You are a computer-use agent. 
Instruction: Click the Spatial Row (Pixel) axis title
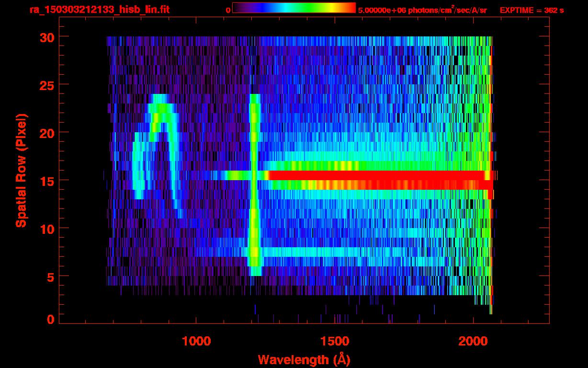21,170
